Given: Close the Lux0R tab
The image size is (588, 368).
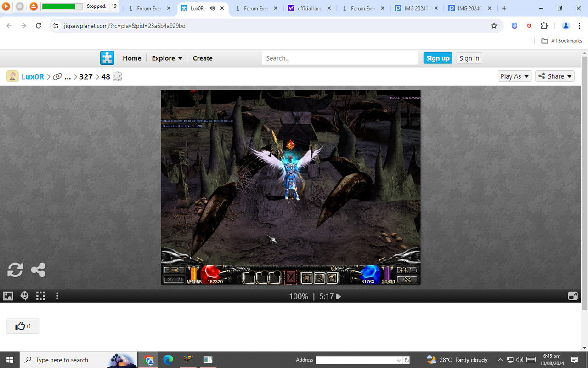Looking at the screenshot, I should click(x=222, y=8).
